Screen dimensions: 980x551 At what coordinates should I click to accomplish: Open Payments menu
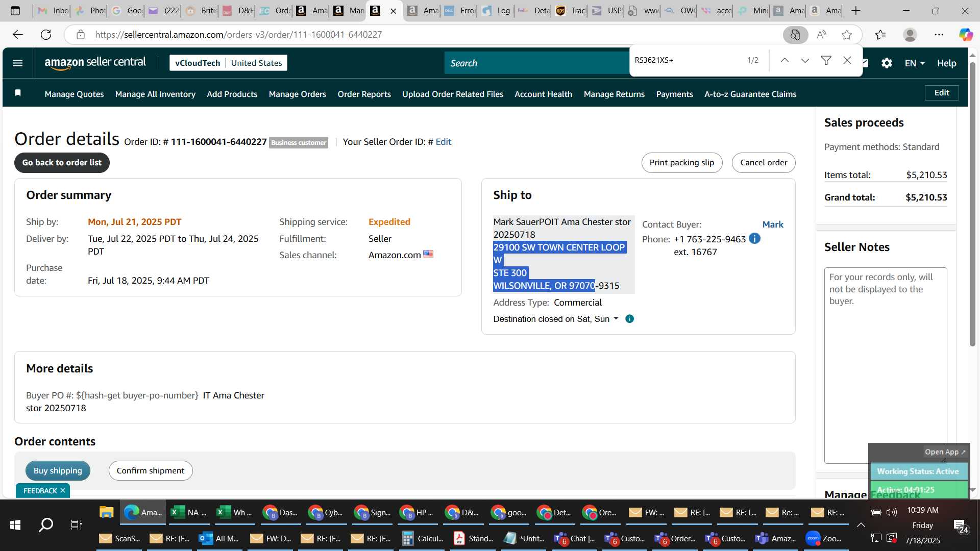point(674,94)
